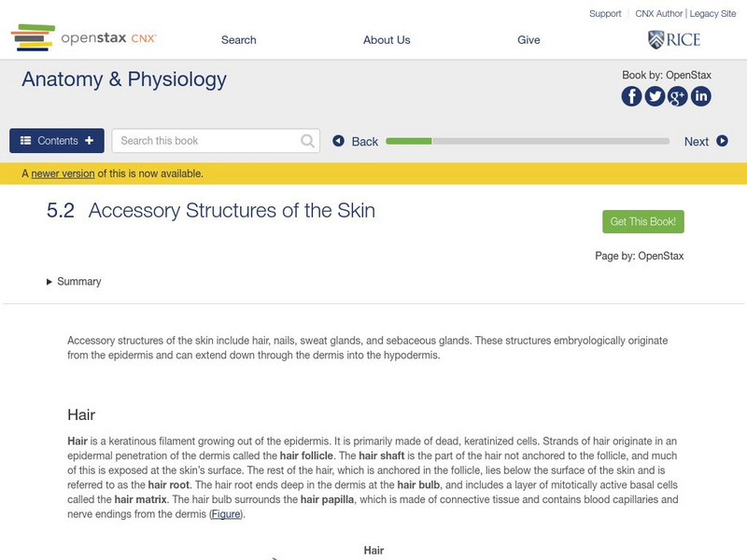This screenshot has width=747, height=560.
Task: Click the book progress bar
Action: [528, 141]
